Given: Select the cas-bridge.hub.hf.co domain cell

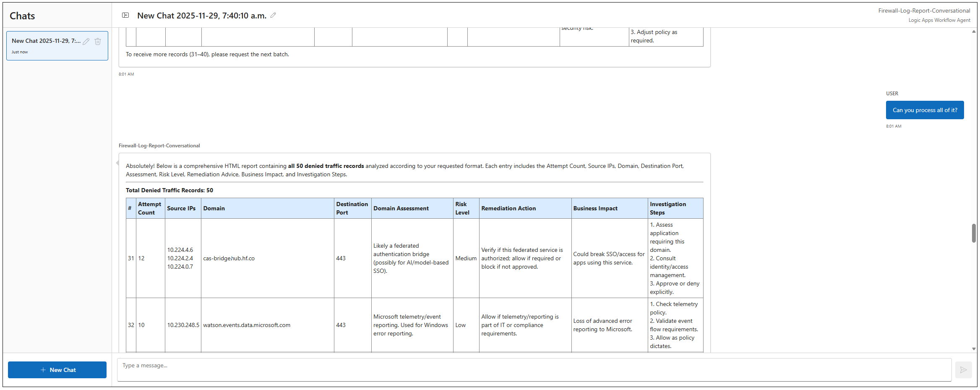Looking at the screenshot, I should click(229, 259).
